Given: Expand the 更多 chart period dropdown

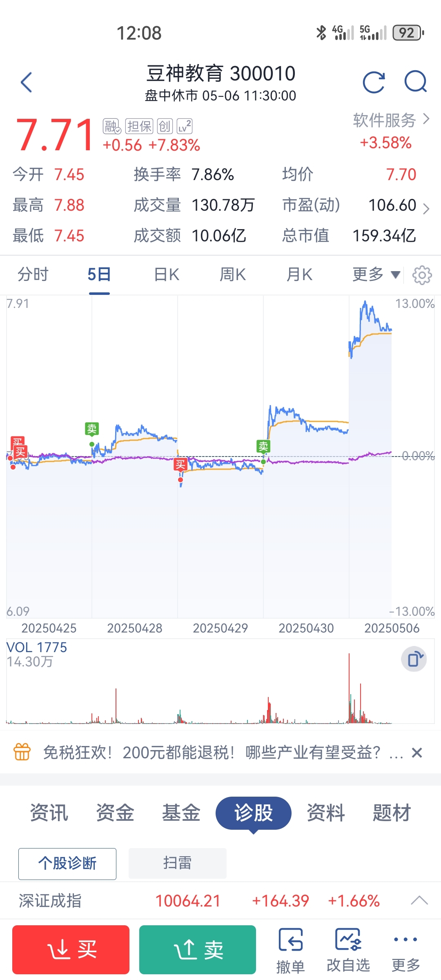Looking at the screenshot, I should pyautogui.click(x=376, y=274).
